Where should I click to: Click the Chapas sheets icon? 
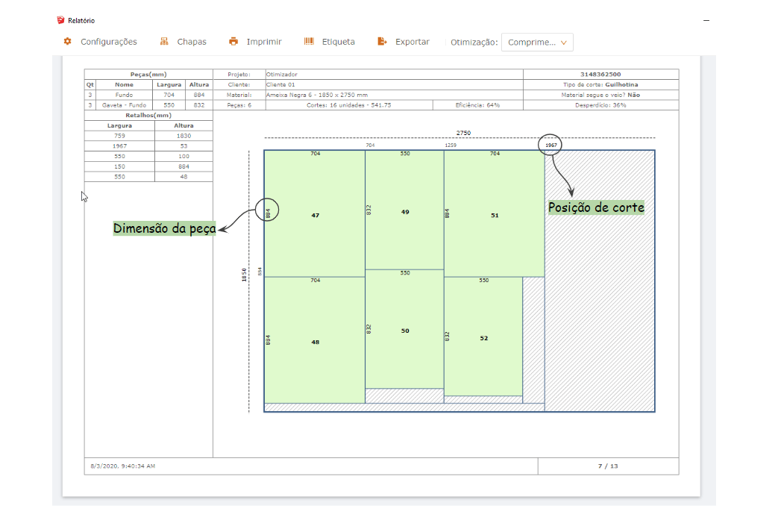tap(164, 42)
